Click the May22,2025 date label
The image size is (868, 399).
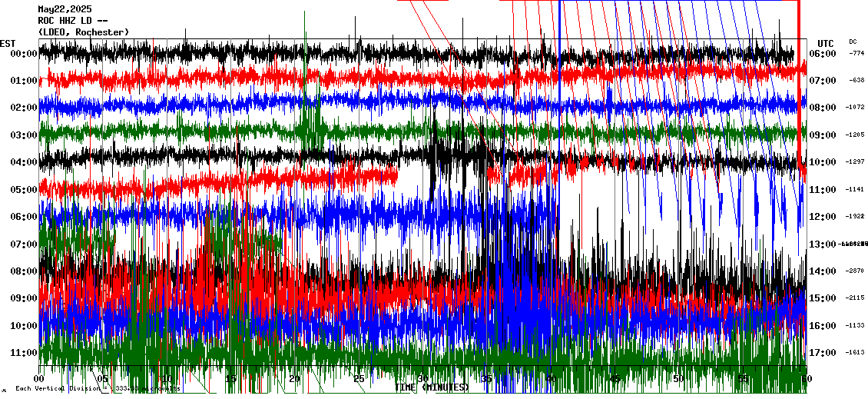pos(65,9)
